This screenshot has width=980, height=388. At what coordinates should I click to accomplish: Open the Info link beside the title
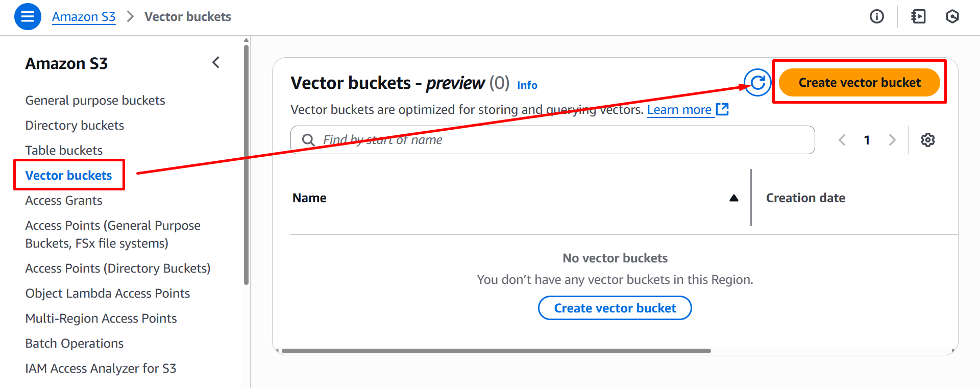527,85
